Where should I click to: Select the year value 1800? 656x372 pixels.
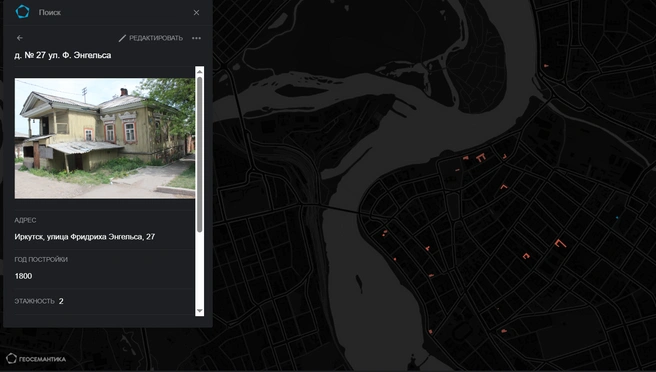[x=23, y=276]
